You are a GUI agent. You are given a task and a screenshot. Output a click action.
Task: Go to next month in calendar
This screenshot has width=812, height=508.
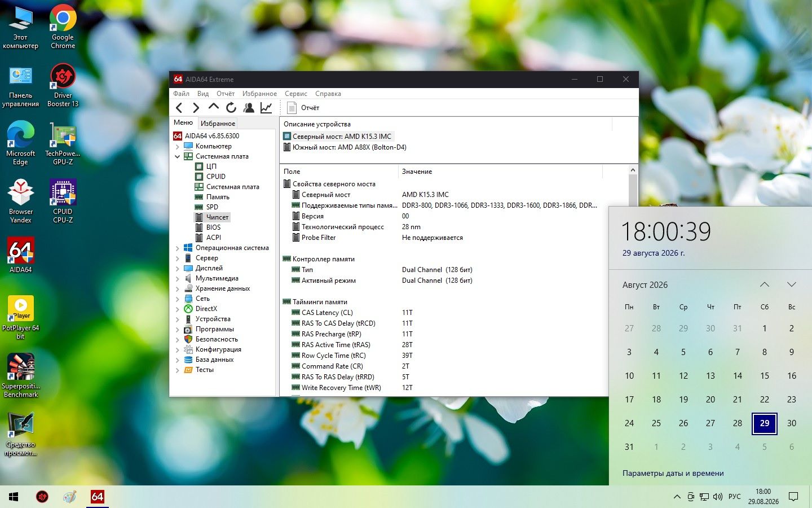(792, 284)
